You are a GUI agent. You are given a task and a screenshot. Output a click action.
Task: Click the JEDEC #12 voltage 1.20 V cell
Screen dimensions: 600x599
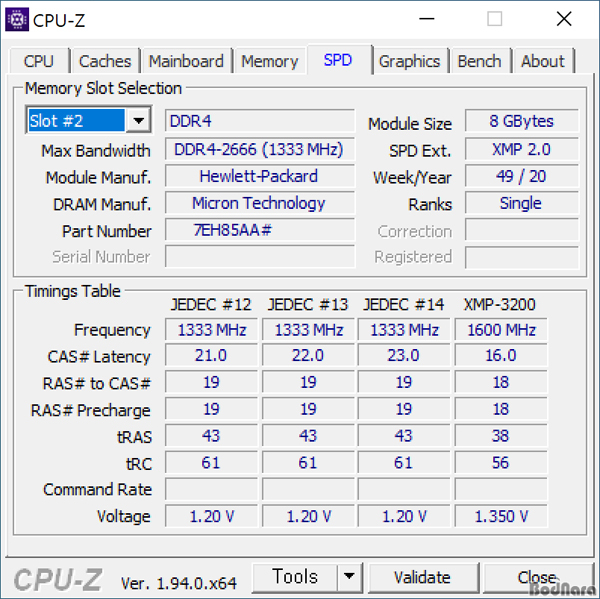pyautogui.click(x=211, y=516)
